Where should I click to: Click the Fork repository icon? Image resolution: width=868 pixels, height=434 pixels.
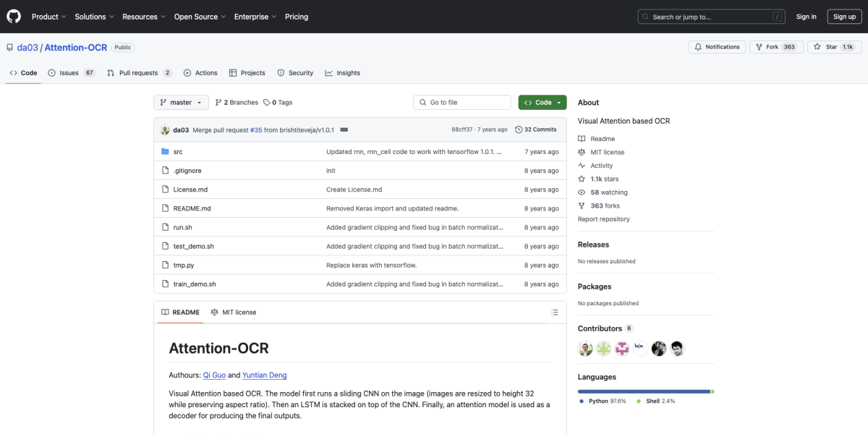pyautogui.click(x=759, y=47)
